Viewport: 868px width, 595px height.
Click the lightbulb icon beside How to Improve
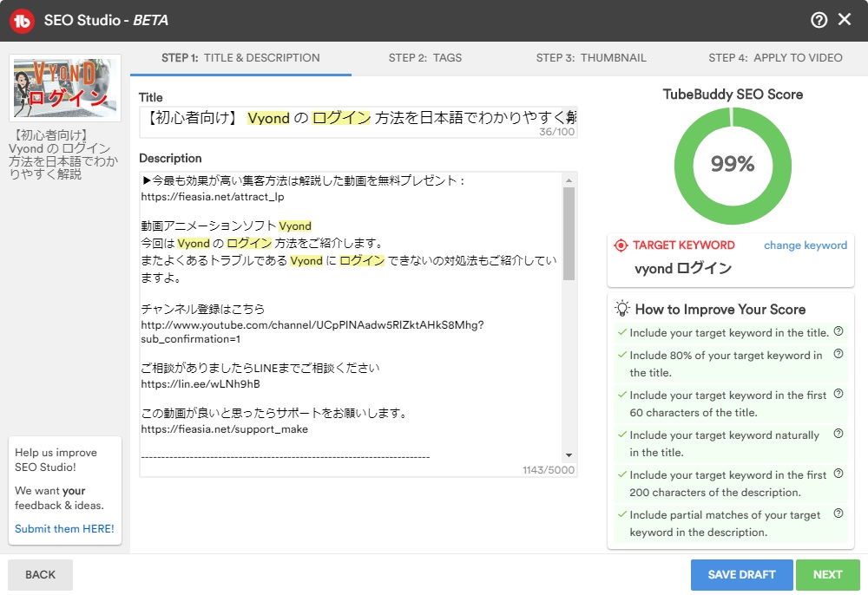tap(622, 309)
